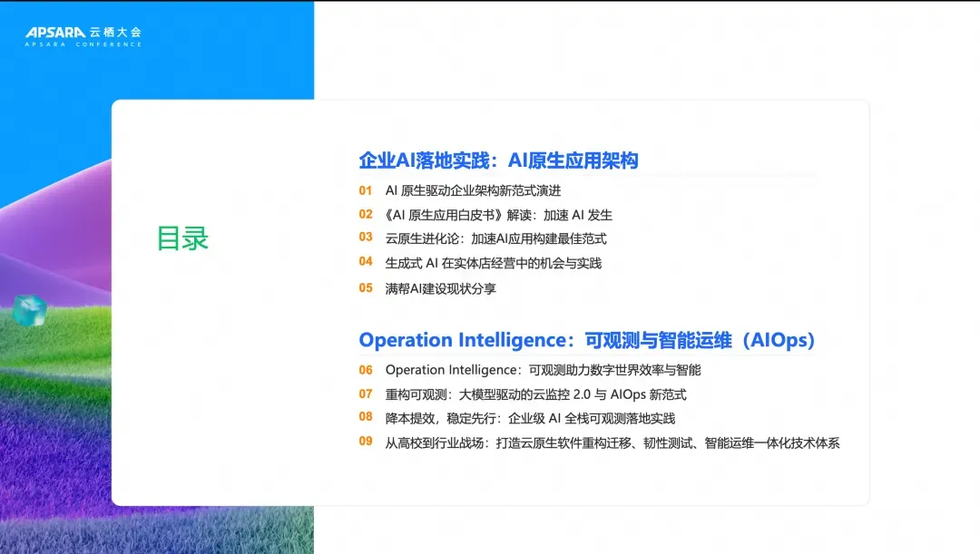Select item 重构可观测：大模型驱动的云监控 2.0

click(535, 394)
